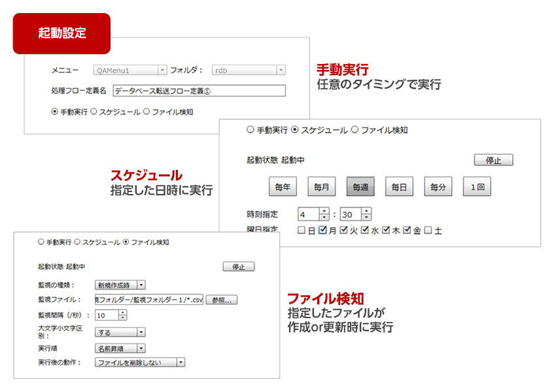
Task: Select the 手動実行 radio button in top panel
Action: (55, 112)
